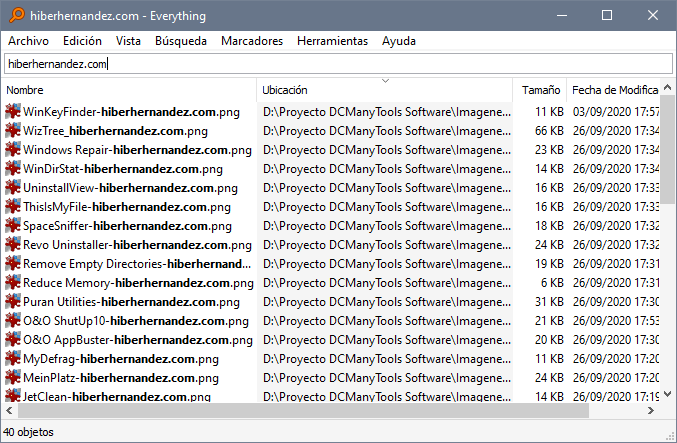Click the Everything magnifier icon in title bar
The height and width of the screenshot is (443, 677).
coord(17,15)
